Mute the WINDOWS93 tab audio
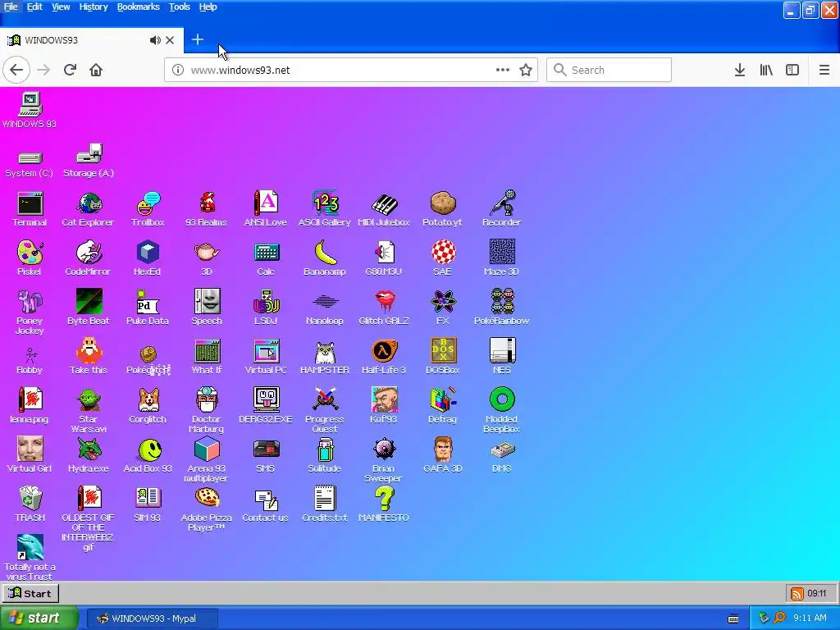 155,40
